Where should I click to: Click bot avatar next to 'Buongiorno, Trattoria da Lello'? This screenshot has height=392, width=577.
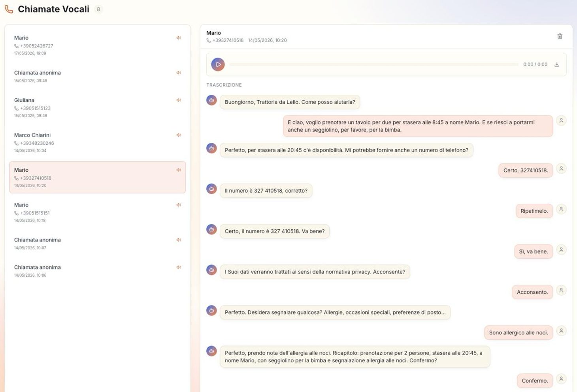pyautogui.click(x=211, y=100)
